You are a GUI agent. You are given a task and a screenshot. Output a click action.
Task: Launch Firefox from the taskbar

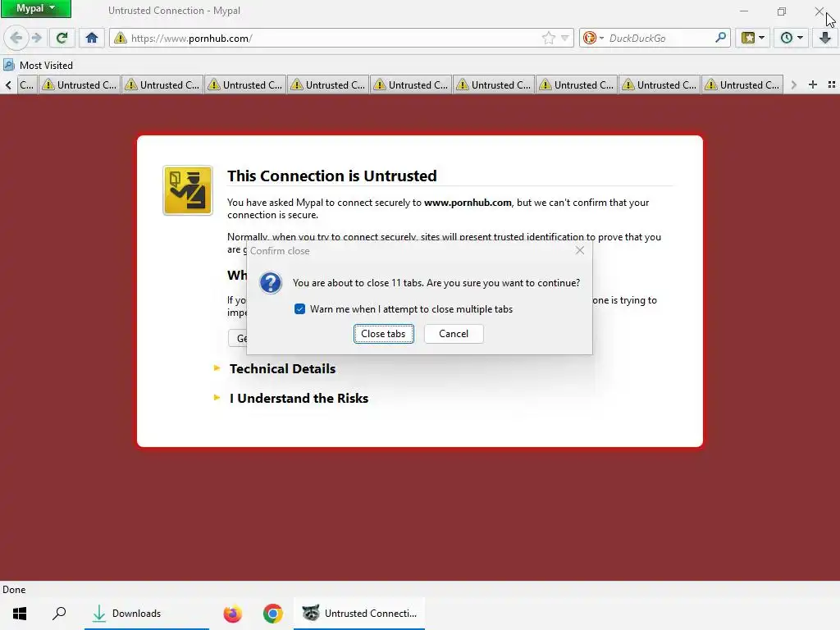point(232,614)
